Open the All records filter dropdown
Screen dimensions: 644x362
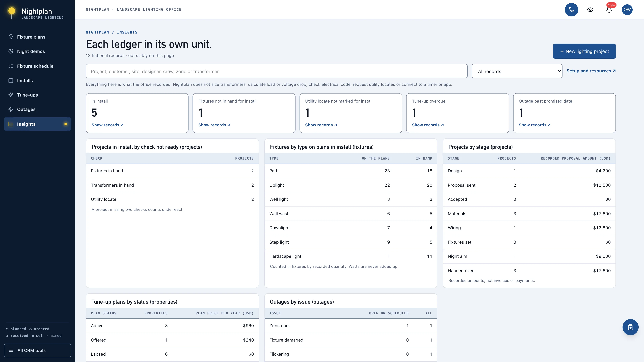point(517,71)
